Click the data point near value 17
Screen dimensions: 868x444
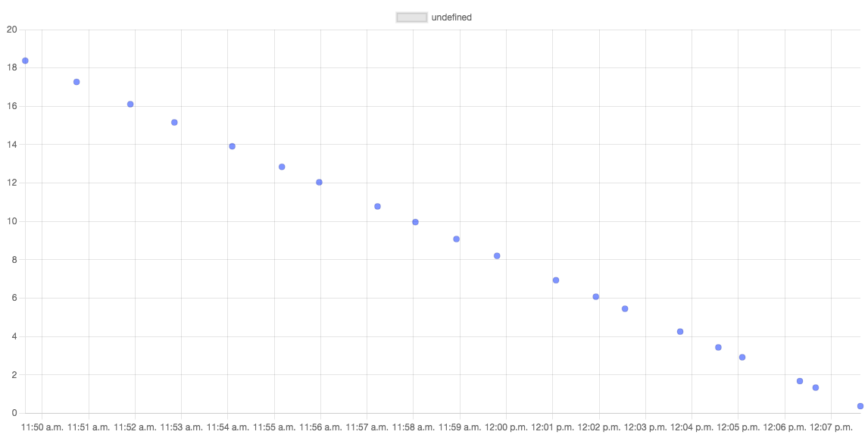pos(76,82)
